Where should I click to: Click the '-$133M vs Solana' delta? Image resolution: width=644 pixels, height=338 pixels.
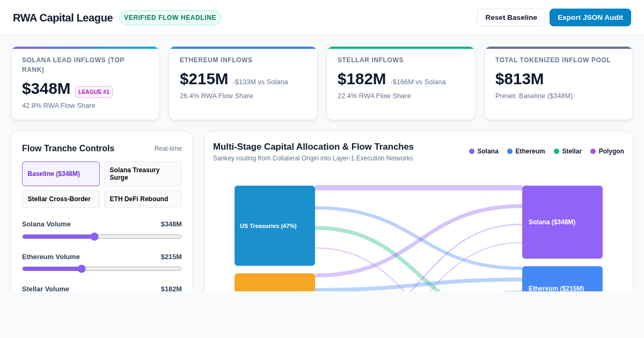coord(260,82)
